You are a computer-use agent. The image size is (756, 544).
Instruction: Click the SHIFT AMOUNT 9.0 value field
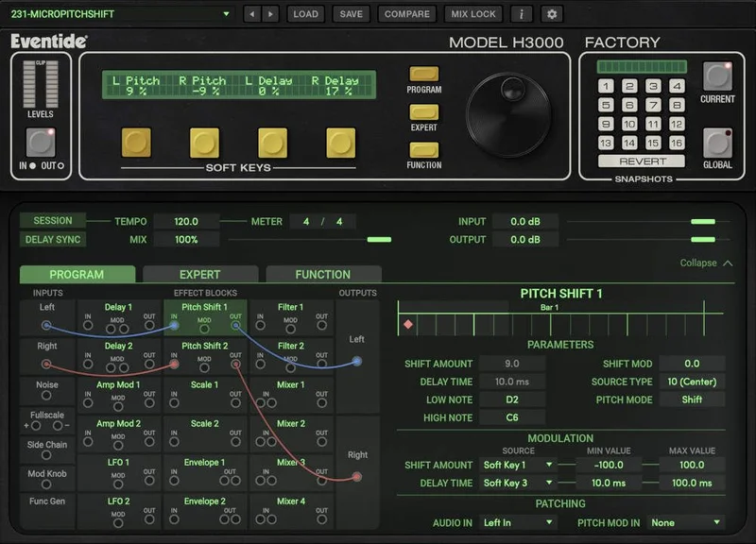512,364
